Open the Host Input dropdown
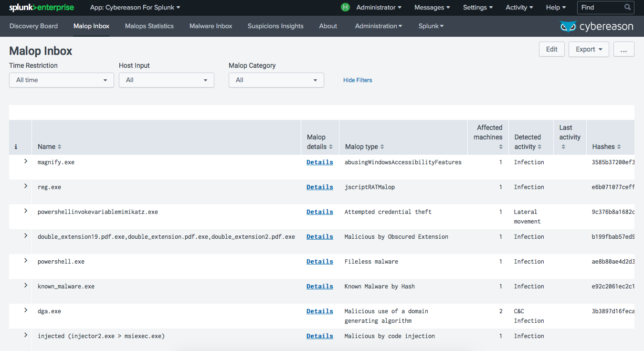644x351 pixels. click(x=167, y=80)
